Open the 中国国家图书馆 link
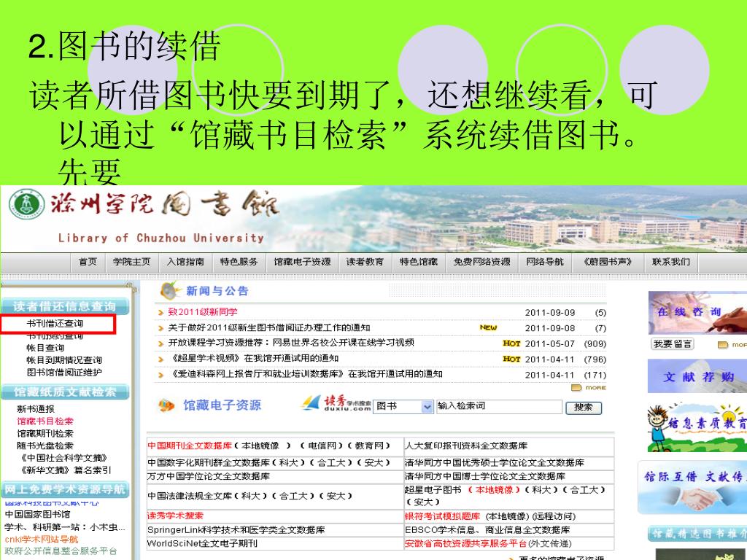747x560 pixels. pos(38,515)
